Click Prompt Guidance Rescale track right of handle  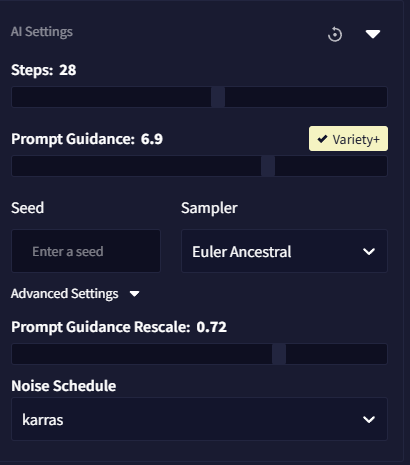337,354
